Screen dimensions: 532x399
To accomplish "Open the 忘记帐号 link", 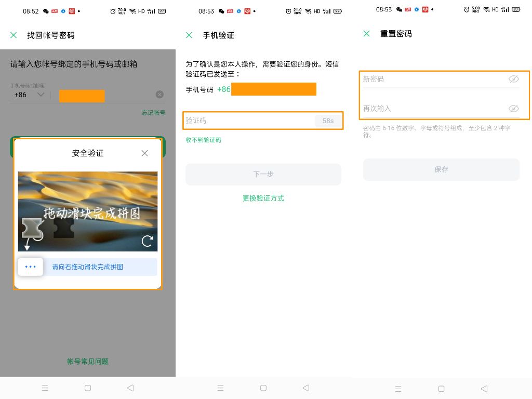I will pos(154,112).
